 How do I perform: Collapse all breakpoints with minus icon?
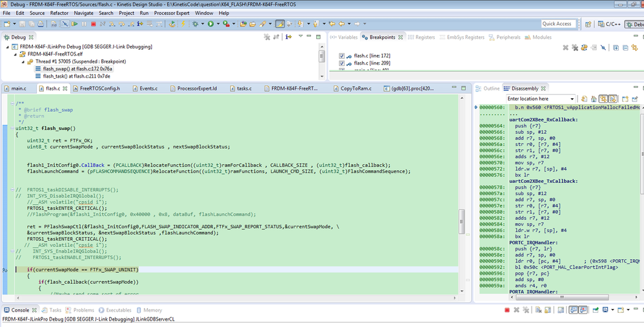pyautogui.click(x=625, y=48)
